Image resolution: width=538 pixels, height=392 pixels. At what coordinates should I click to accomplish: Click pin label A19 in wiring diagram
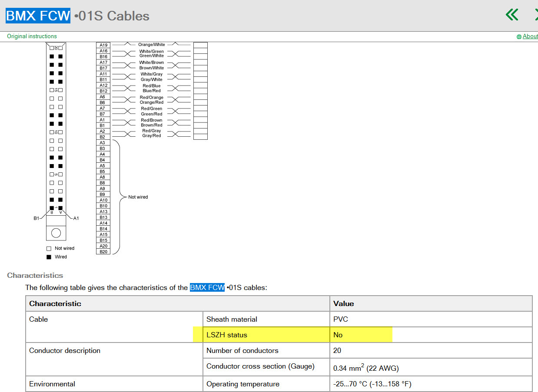103,45
